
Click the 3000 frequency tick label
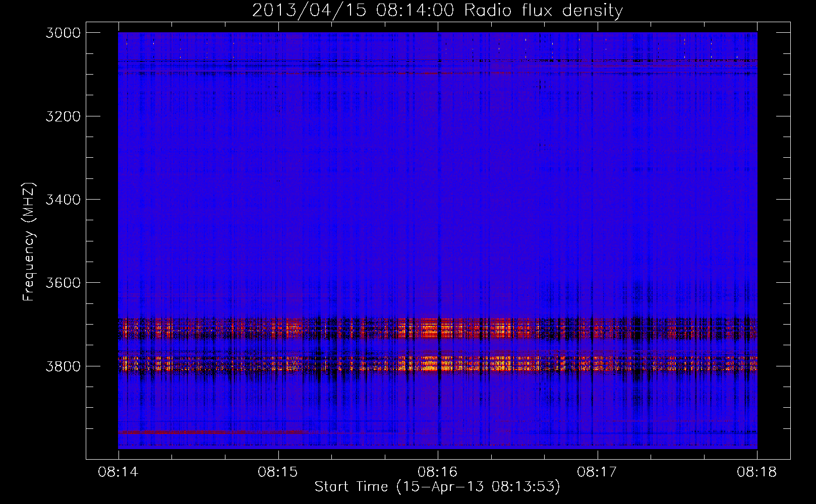click(x=63, y=33)
